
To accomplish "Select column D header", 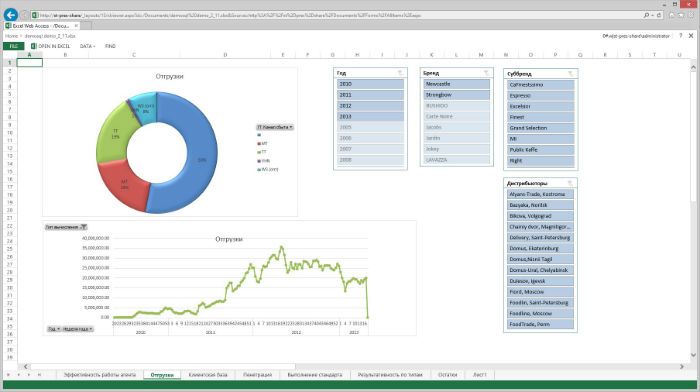I will (225, 55).
